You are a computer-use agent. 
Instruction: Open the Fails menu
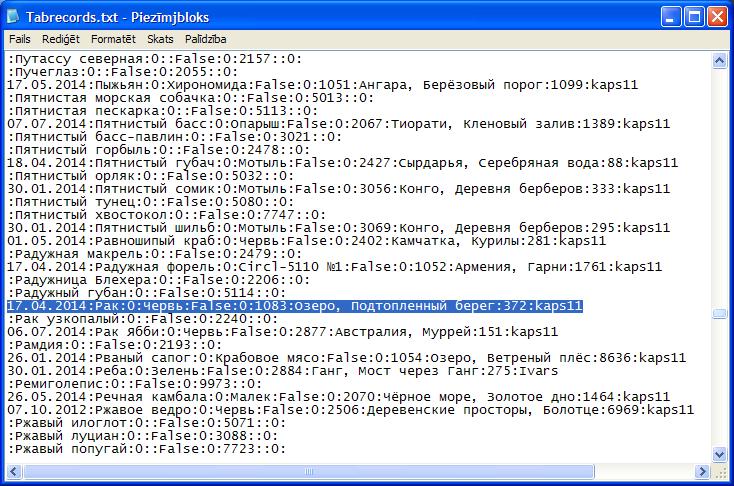pyautogui.click(x=20, y=39)
